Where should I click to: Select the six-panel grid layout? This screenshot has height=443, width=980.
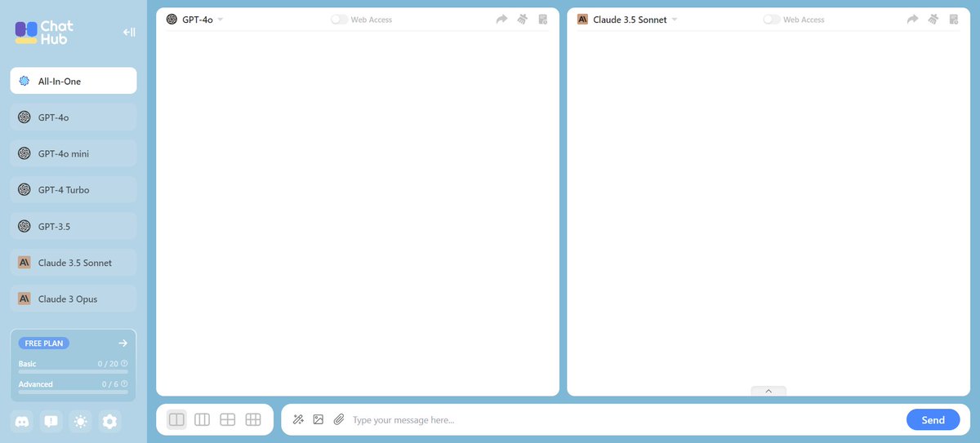coord(253,419)
